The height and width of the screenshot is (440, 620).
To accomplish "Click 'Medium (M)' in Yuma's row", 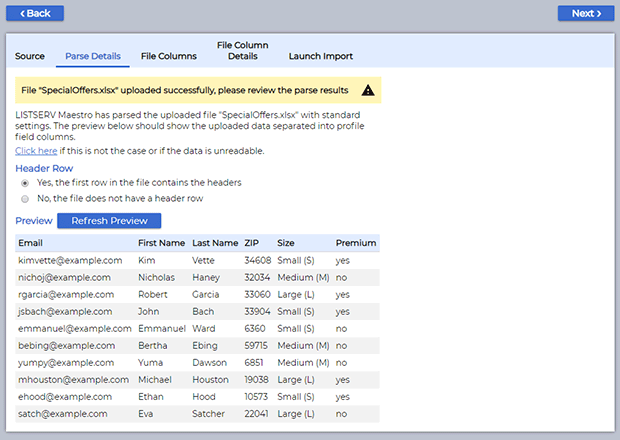I will tap(303, 363).
